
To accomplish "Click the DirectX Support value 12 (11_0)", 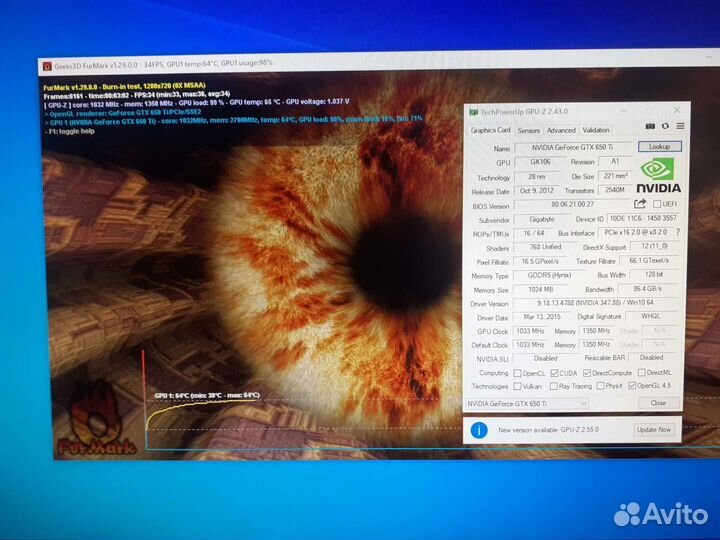I will [x=654, y=246].
